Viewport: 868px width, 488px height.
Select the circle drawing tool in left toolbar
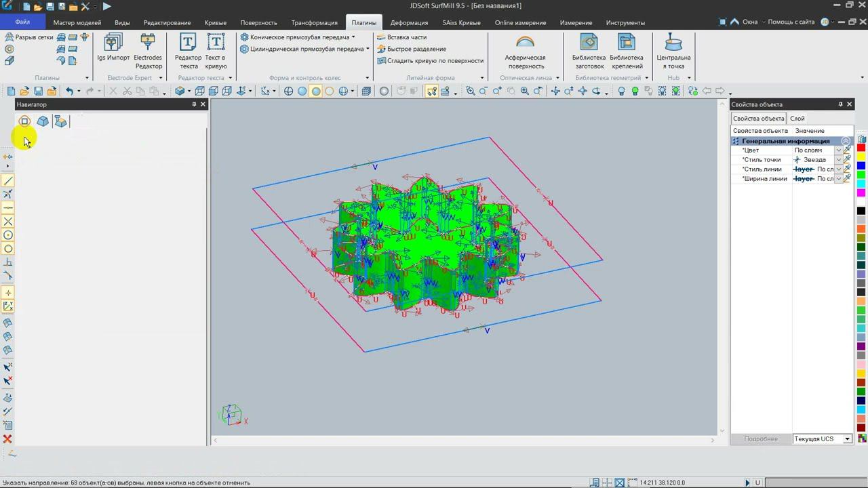coord(8,235)
